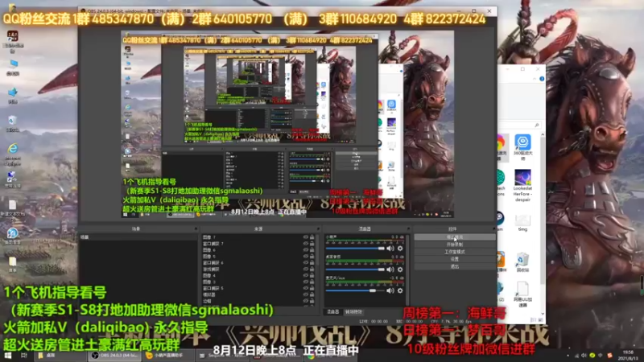Pop out the 来源 dock panel
Screen dimensions: 644x362
tap(318, 228)
